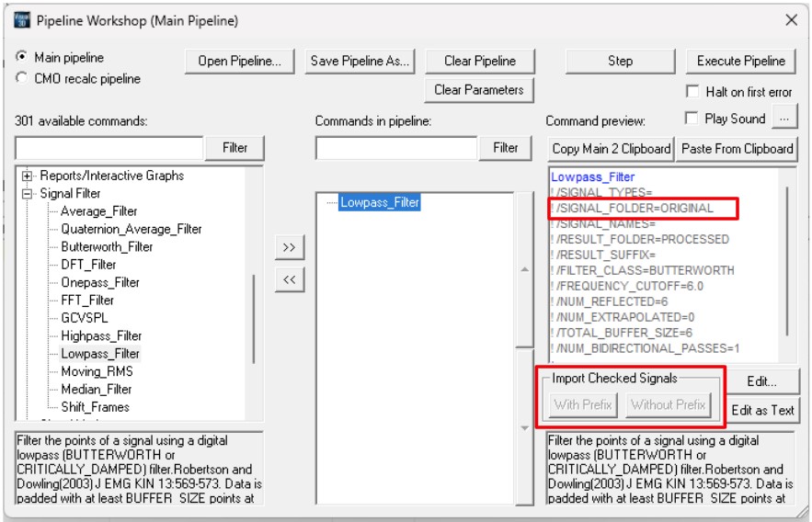The height and width of the screenshot is (522, 812).
Task: Expand the Reports/Interactive Graphs tree node
Action: click(28, 176)
